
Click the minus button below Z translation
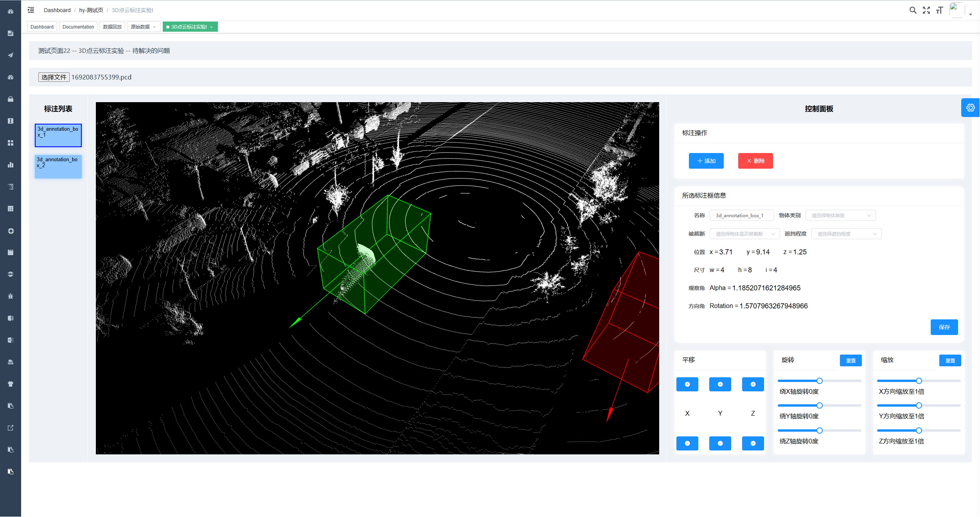pos(753,443)
